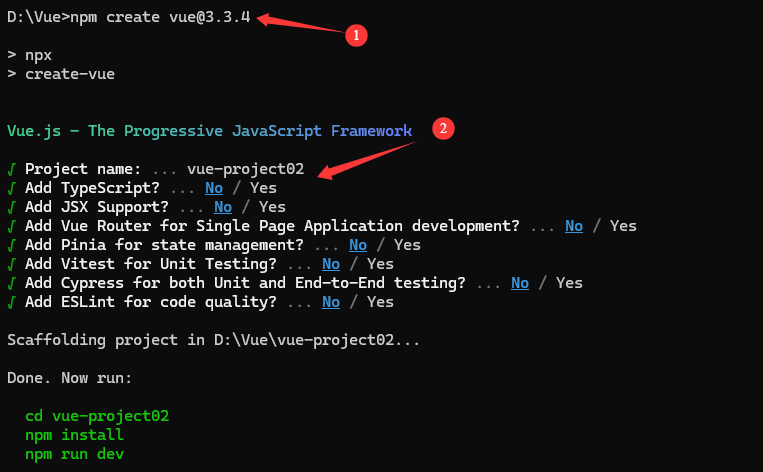Click the green checkmark beside Add Vue Router
This screenshot has height=472, width=763.
coord(12,226)
